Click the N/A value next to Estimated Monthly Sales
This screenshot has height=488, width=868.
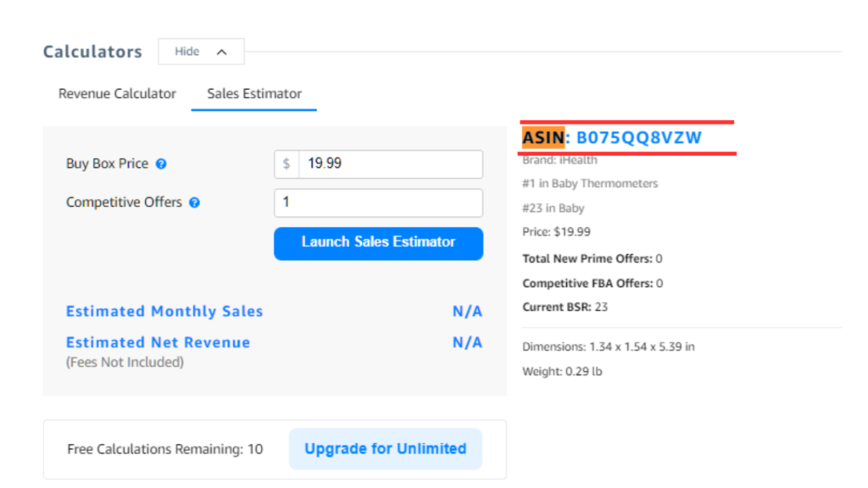(x=467, y=311)
